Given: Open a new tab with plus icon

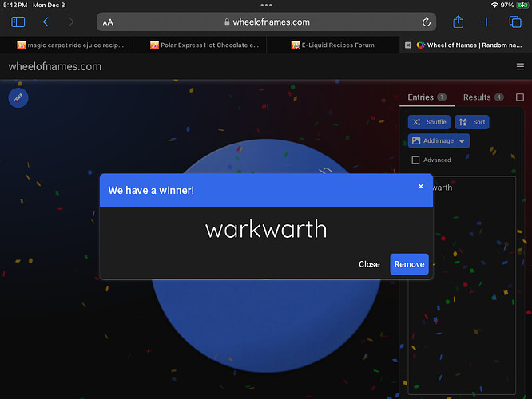Looking at the screenshot, I should point(486,22).
